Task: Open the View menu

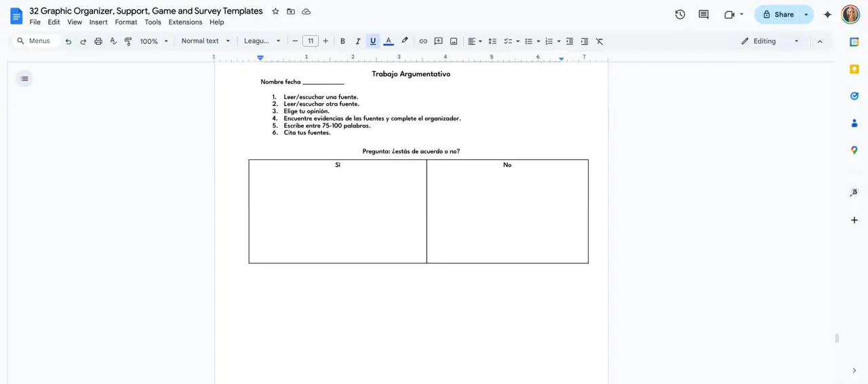Action: point(75,22)
